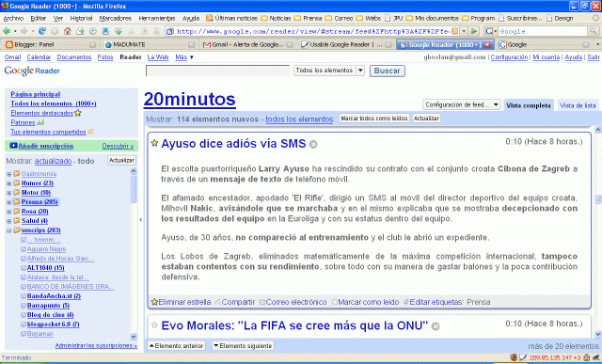The width and height of the screenshot is (602, 364).
Task: Click Marcar todos como leídos button
Action: pos(374,119)
